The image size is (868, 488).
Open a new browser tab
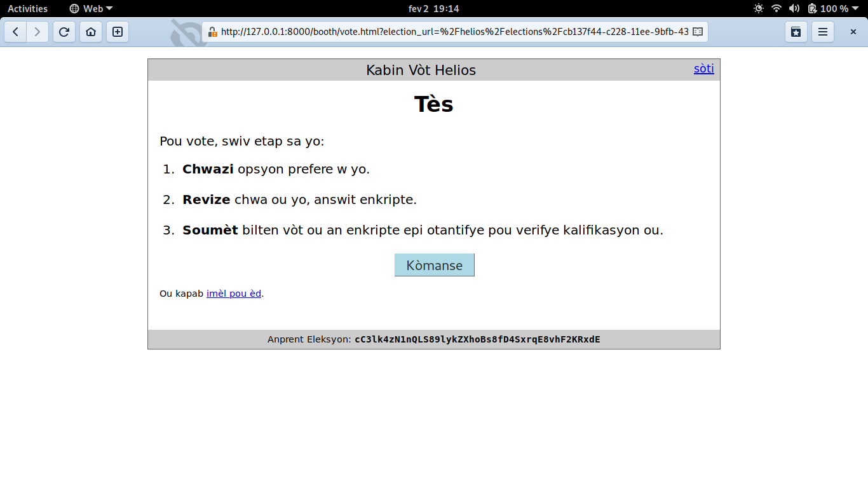(118, 32)
